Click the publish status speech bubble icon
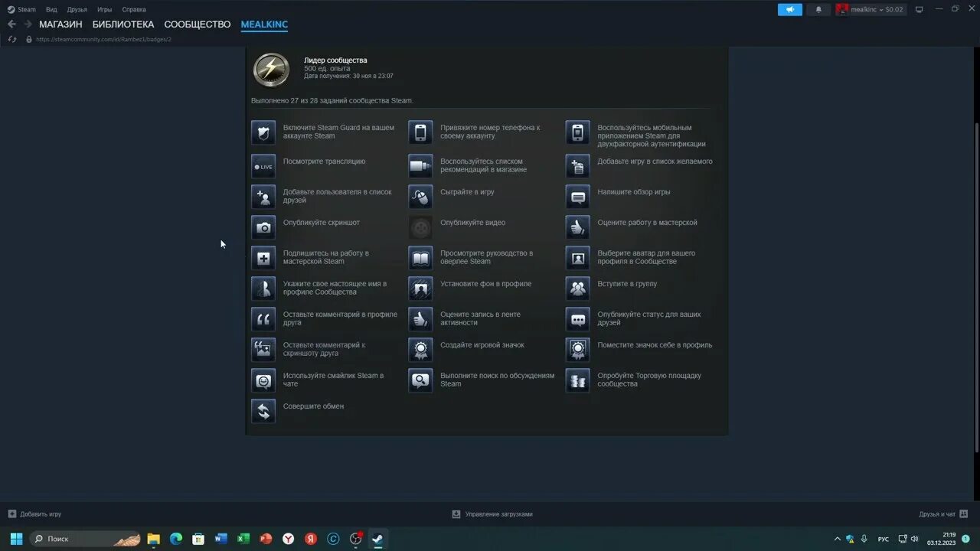Viewport: 980px width, 551px height. point(578,319)
